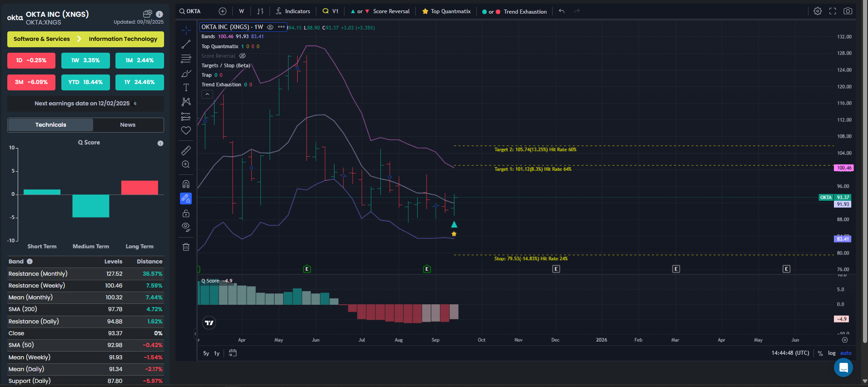
Task: Open chart settings gear
Action: [x=818, y=11]
